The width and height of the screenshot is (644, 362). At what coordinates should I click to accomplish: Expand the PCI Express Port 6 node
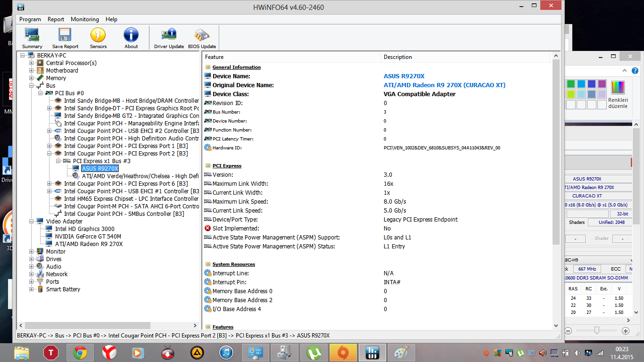50,184
